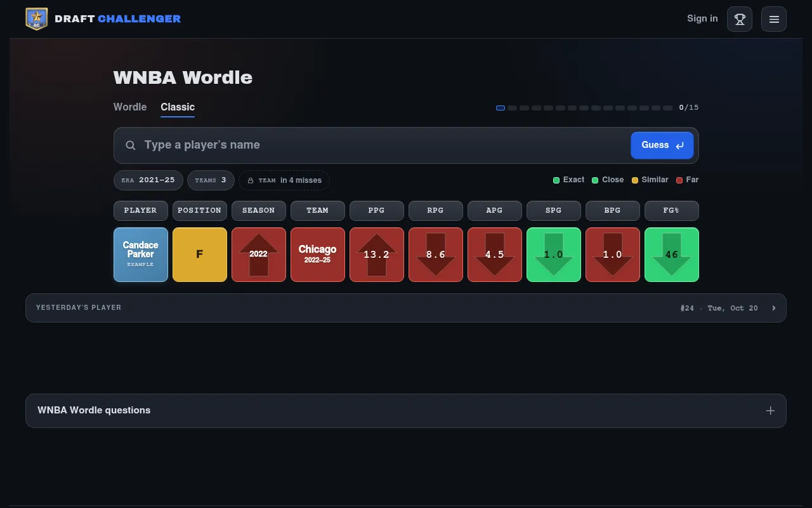812x508 pixels.
Task: Click the Similar legend yellow swatch
Action: pyautogui.click(x=635, y=180)
